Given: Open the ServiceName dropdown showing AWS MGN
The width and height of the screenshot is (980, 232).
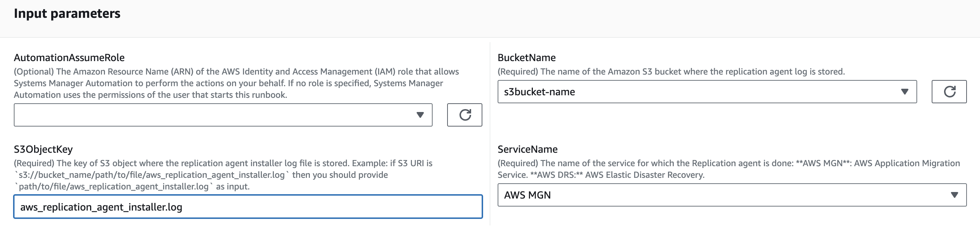Looking at the screenshot, I should (732, 195).
